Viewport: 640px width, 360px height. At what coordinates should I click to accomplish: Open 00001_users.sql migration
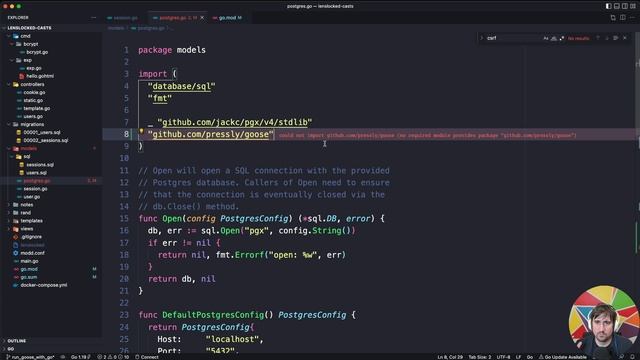[x=42, y=132]
